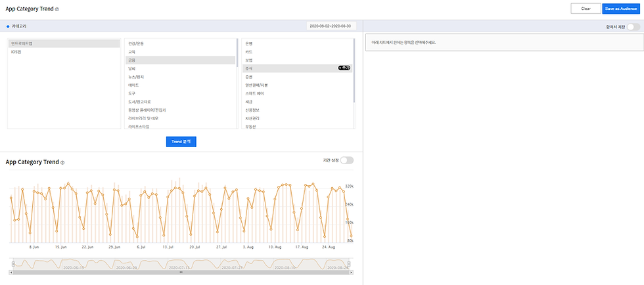644x285 pixels.
Task: Select the 도구 category
Action: coord(181,93)
